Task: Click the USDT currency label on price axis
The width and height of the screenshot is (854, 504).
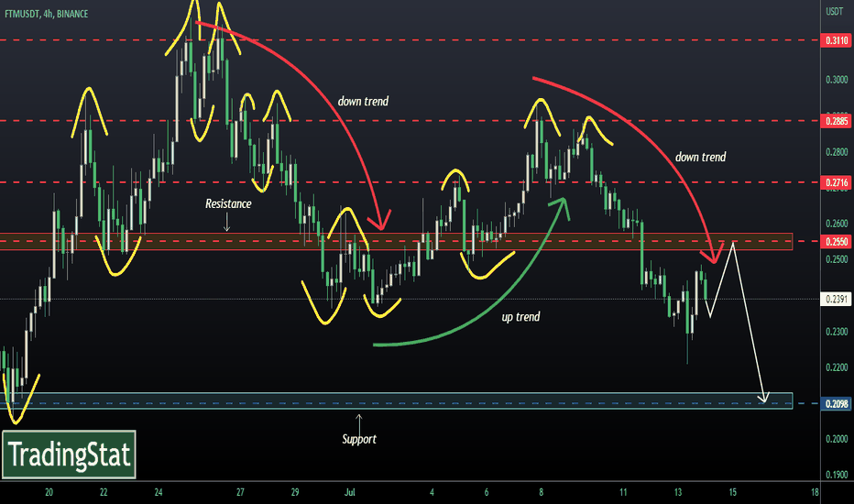Action: coord(835,11)
